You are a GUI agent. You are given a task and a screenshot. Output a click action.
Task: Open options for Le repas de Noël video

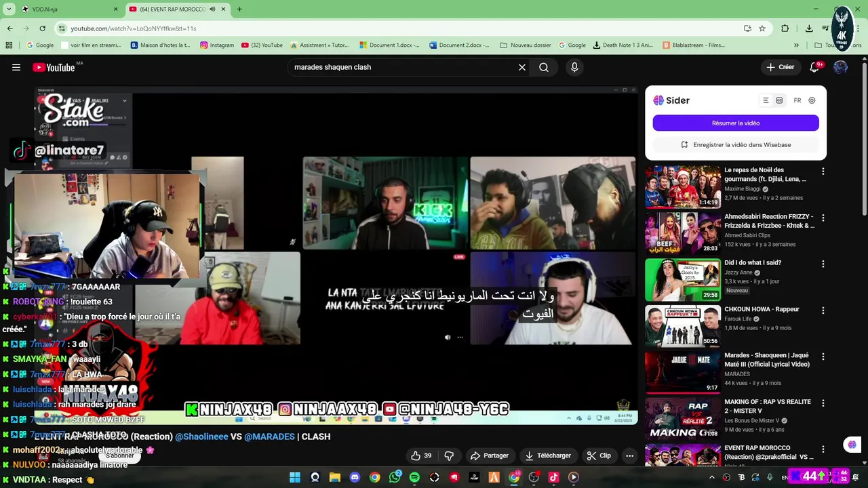coord(823,171)
